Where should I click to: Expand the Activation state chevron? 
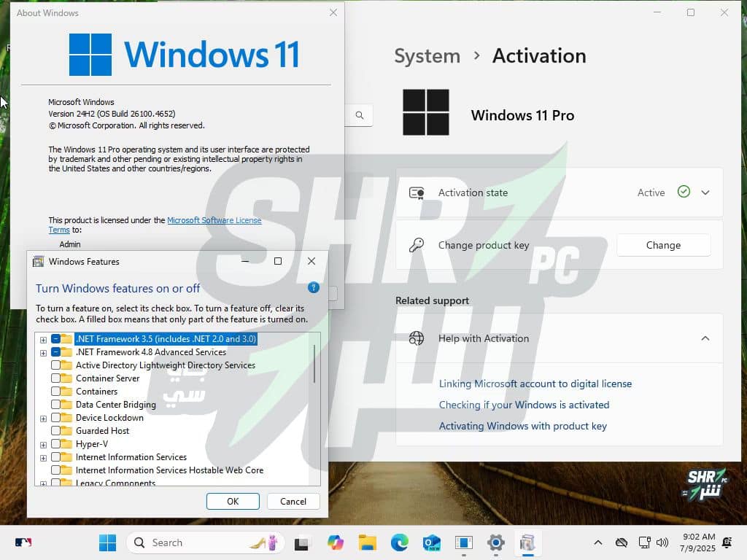pos(705,192)
